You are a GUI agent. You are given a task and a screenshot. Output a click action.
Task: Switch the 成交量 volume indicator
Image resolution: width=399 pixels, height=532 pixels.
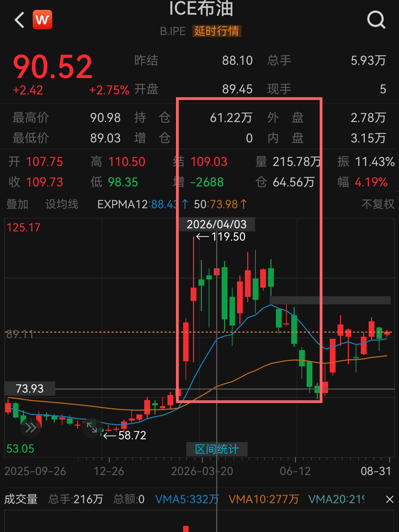(x=21, y=499)
